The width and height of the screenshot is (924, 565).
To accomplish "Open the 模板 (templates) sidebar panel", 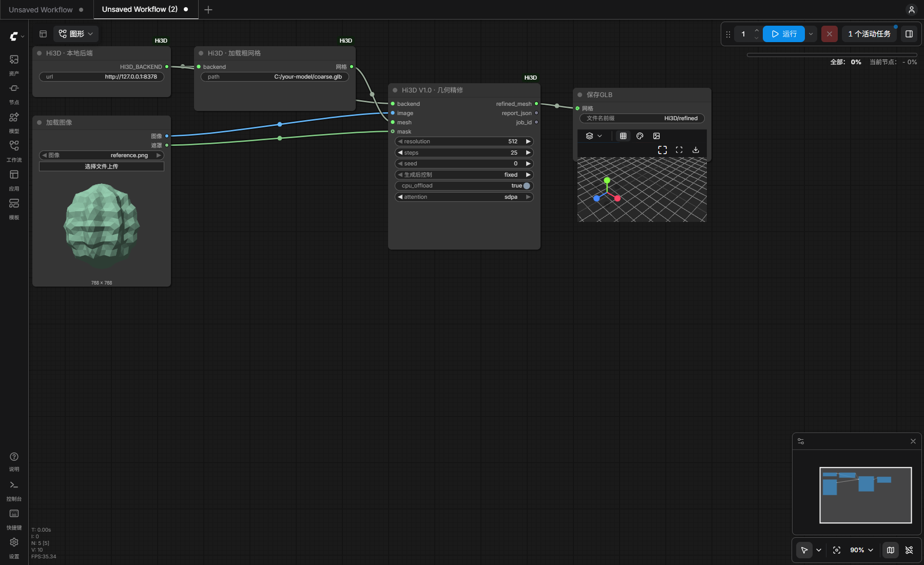I will [x=14, y=208].
